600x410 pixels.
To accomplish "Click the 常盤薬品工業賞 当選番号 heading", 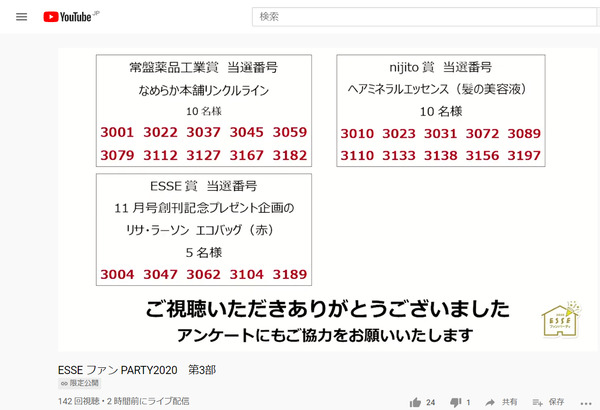I will click(203, 68).
